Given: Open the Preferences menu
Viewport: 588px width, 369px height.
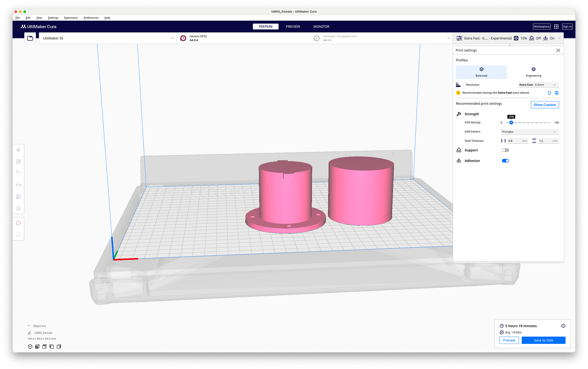Looking at the screenshot, I should point(91,18).
